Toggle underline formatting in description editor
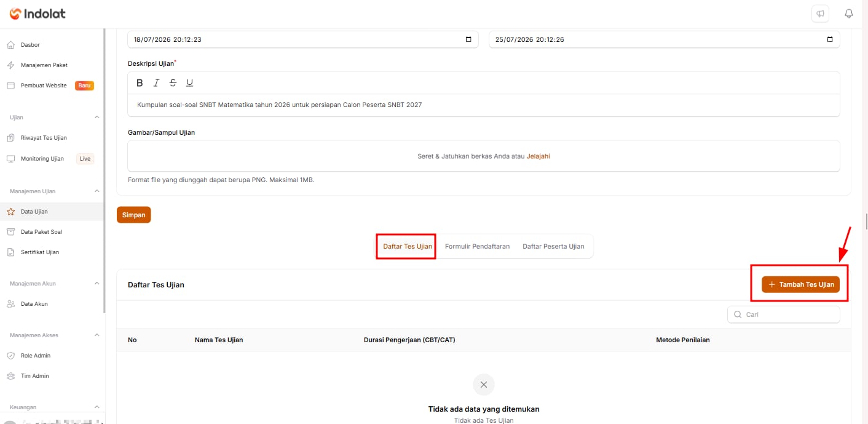The image size is (868, 424). [189, 83]
